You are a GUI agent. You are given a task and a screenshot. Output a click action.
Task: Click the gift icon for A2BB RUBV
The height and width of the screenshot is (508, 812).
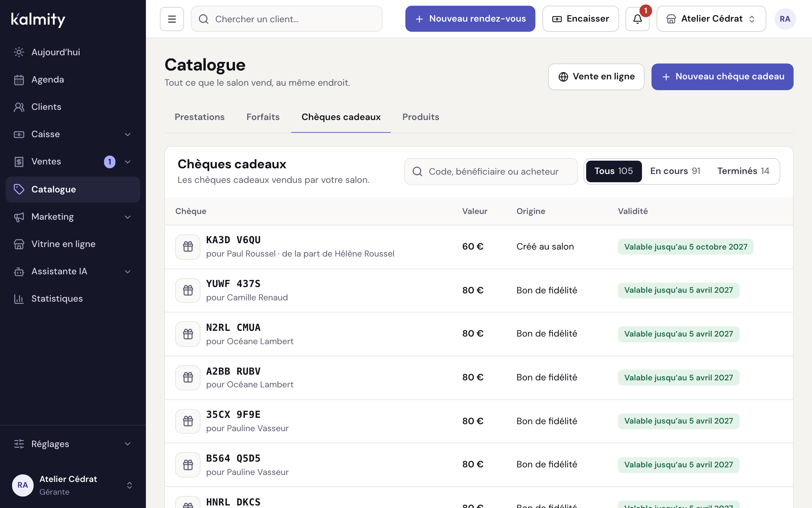(188, 378)
